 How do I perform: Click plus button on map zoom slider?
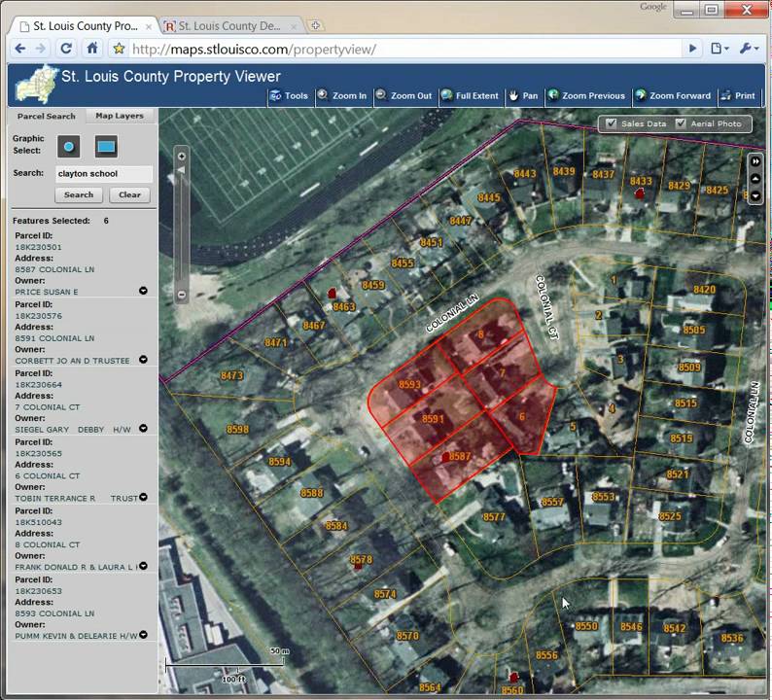point(182,157)
